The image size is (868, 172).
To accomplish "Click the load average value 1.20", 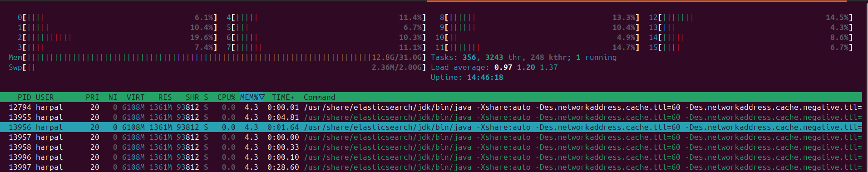I will tap(526, 67).
